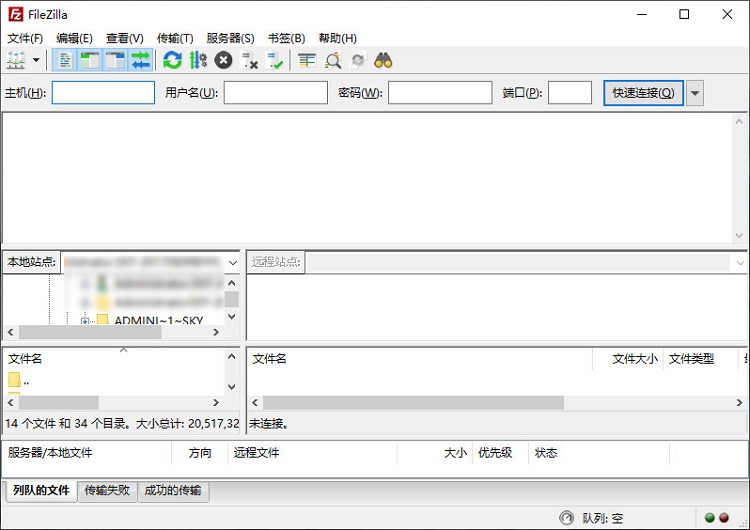Focus the 用户名(U) username field

point(276,92)
